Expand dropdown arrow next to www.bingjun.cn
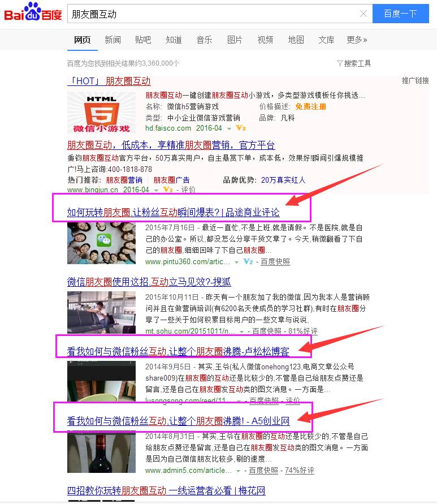The width and height of the screenshot is (437, 504). coord(156,190)
